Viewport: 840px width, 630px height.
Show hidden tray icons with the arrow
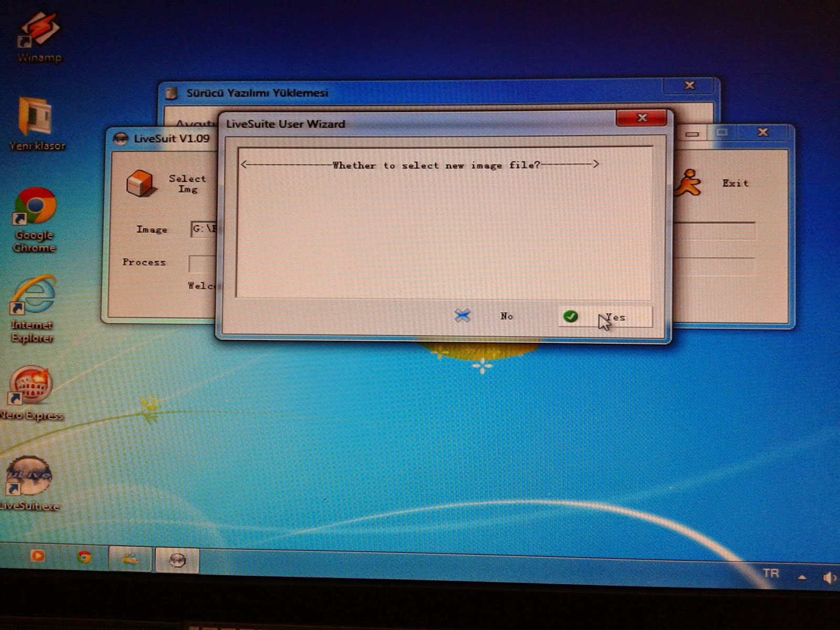pyautogui.click(x=802, y=577)
